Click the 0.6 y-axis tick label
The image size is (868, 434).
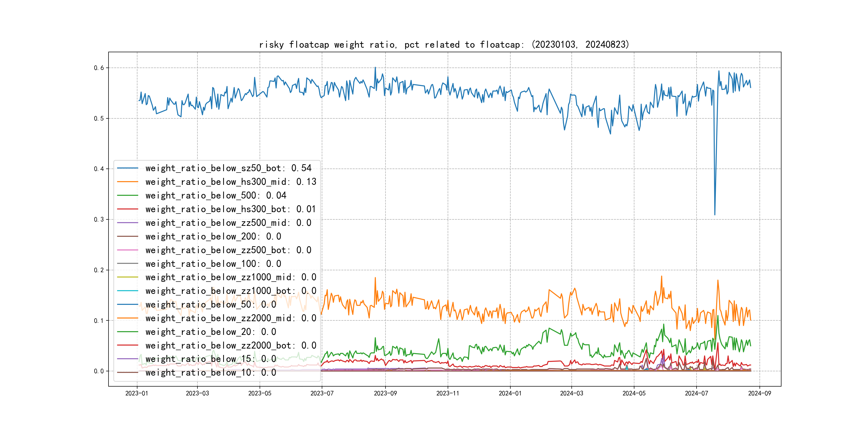click(x=99, y=68)
